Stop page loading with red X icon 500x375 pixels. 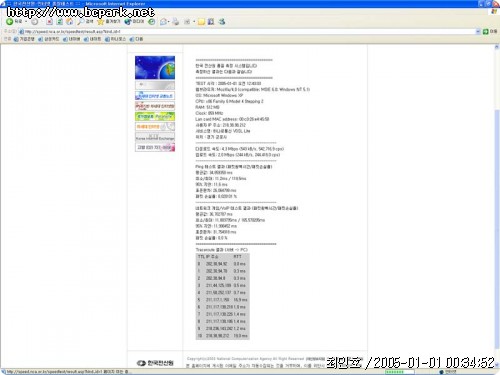click(49, 22)
